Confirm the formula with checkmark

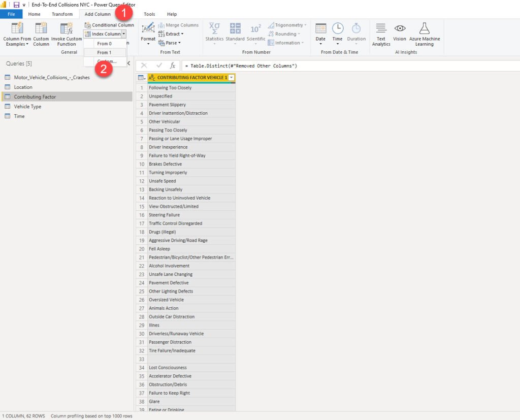pyautogui.click(x=159, y=66)
